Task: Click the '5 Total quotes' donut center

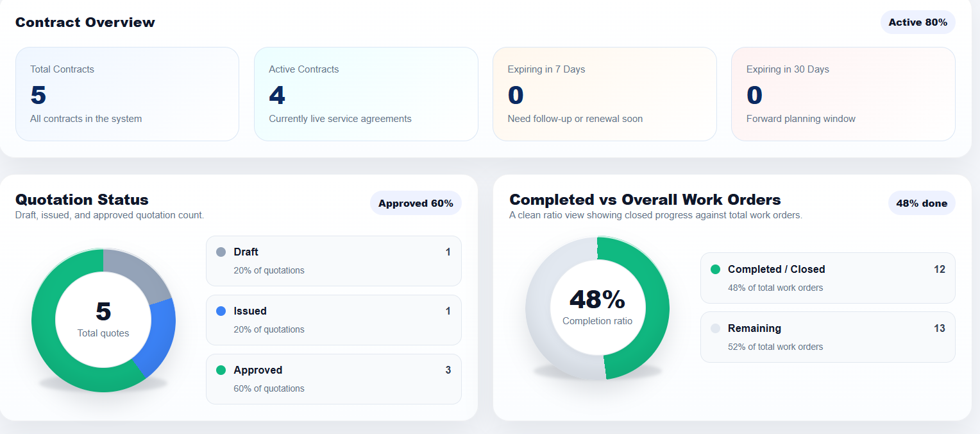Action: [x=103, y=319]
